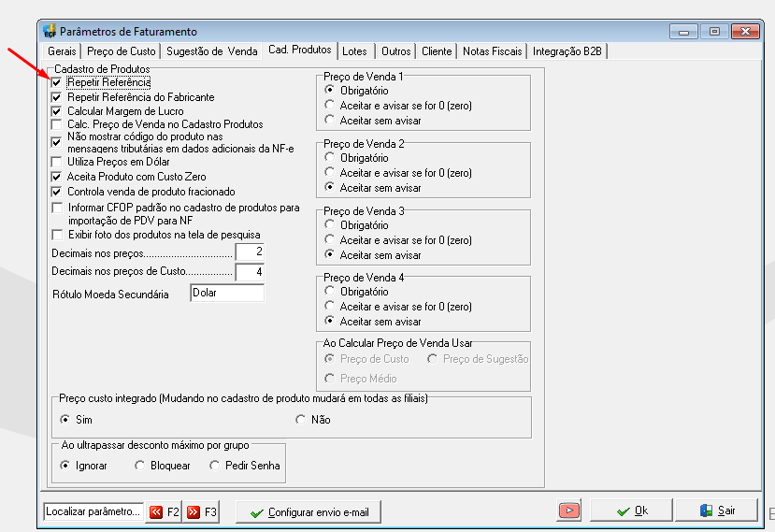
Task: Click the F2 previous-parameter arrow icon
Action: point(156,511)
